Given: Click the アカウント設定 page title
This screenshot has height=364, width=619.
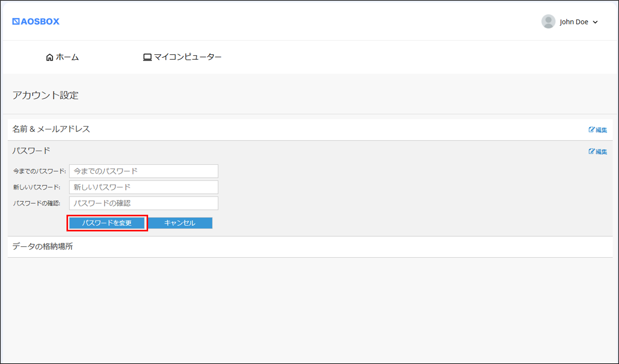Looking at the screenshot, I should [x=45, y=95].
